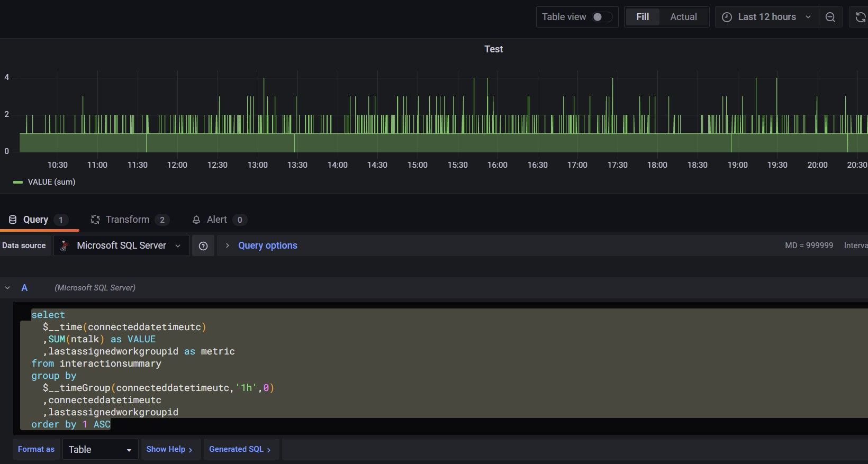The width and height of the screenshot is (868, 464).
Task: Switch to the Transform tab
Action: pyautogui.click(x=128, y=220)
